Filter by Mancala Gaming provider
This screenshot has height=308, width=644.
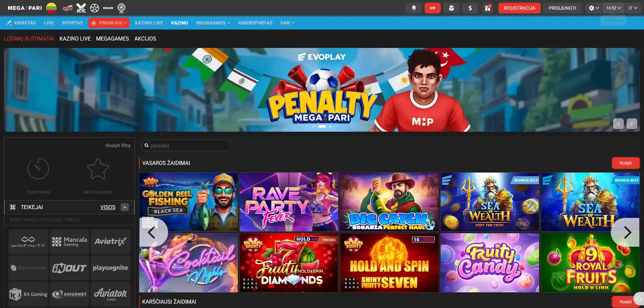click(x=69, y=242)
